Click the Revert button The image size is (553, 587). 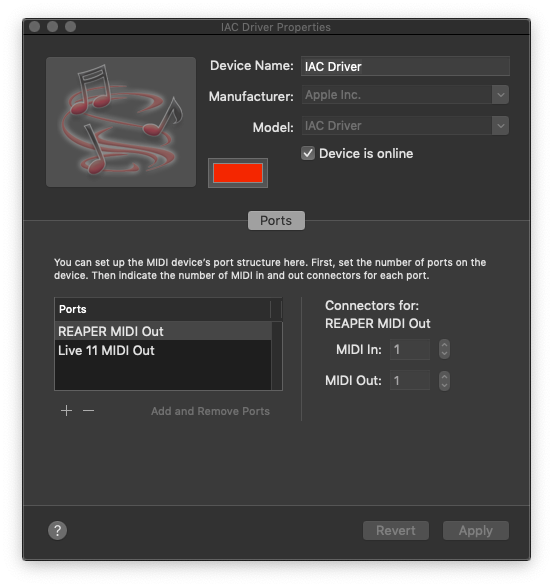coord(396,530)
